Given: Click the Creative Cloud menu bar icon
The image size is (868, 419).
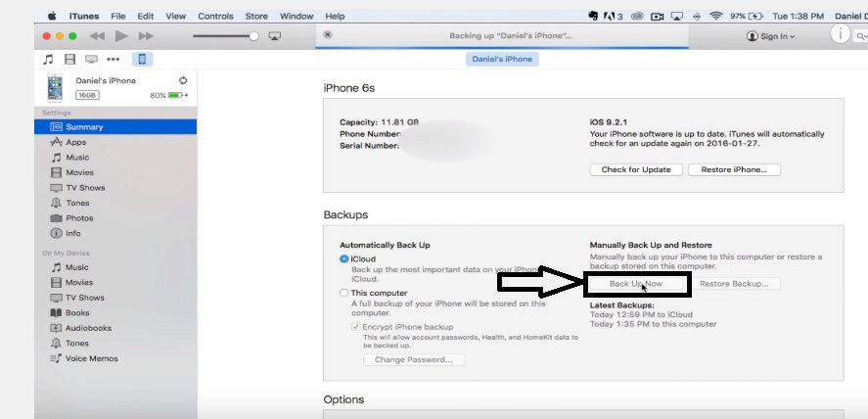Looking at the screenshot, I should pyautogui.click(x=638, y=16).
